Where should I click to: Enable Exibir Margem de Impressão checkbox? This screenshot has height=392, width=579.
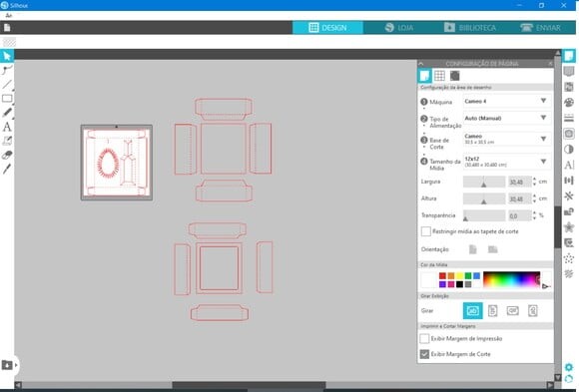tap(424, 338)
